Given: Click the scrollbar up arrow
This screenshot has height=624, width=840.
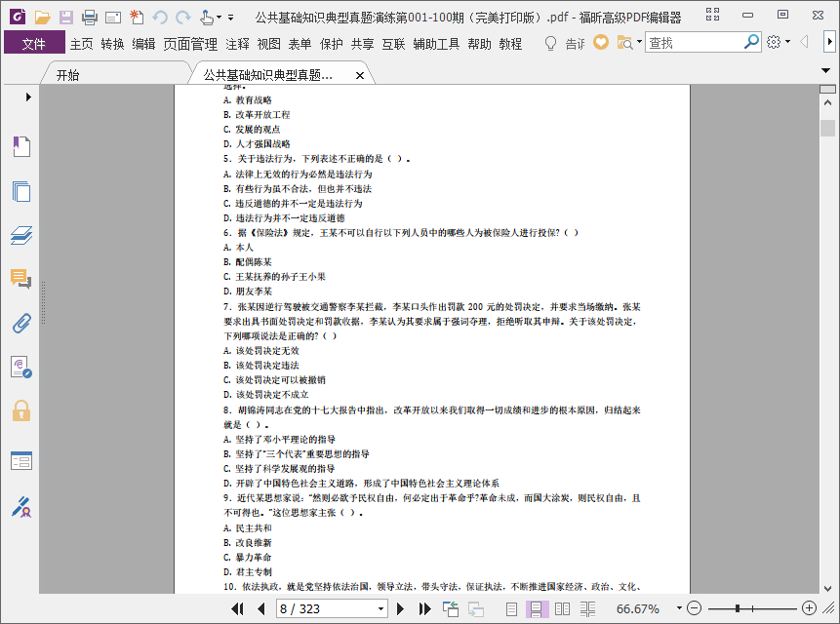Looking at the screenshot, I should 827,102.
